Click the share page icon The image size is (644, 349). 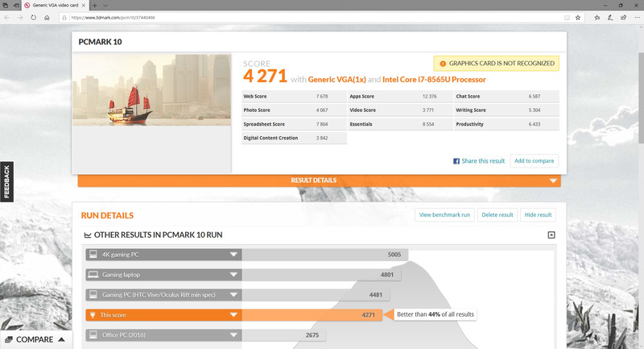coord(623,18)
